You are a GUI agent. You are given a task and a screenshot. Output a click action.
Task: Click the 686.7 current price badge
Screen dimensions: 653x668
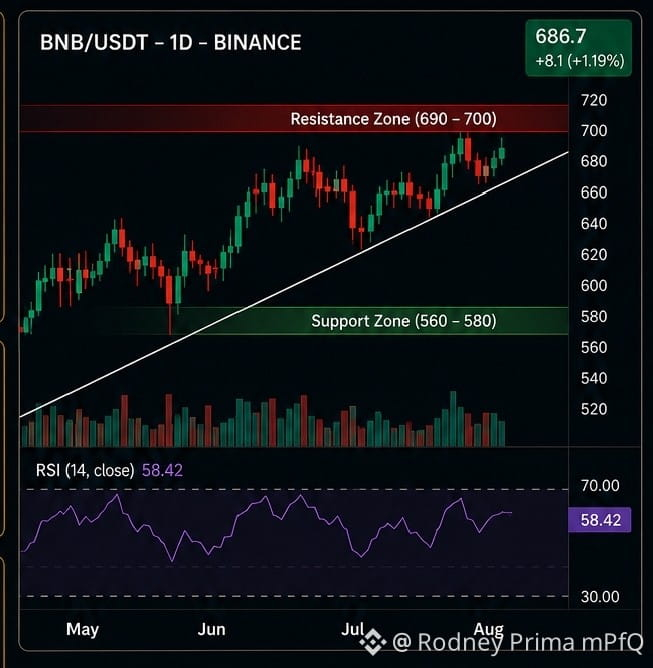click(x=578, y=48)
